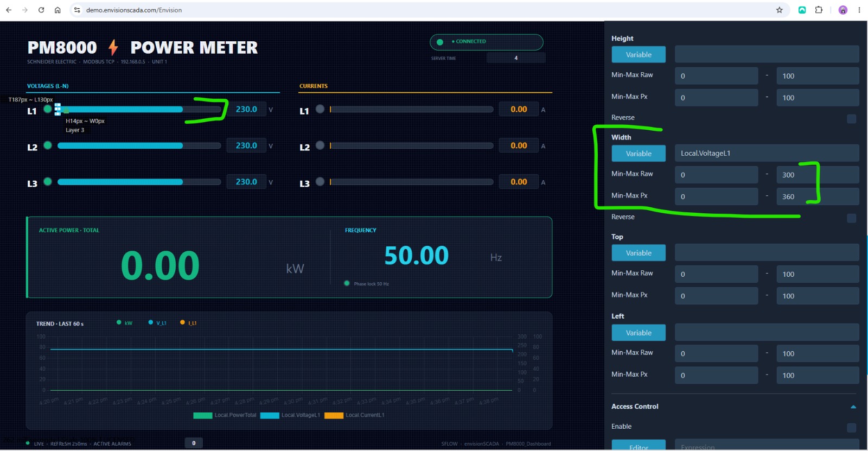Edit Width Min-Max Px minimum field
Viewport: 868px width, 451px height.
[717, 196]
